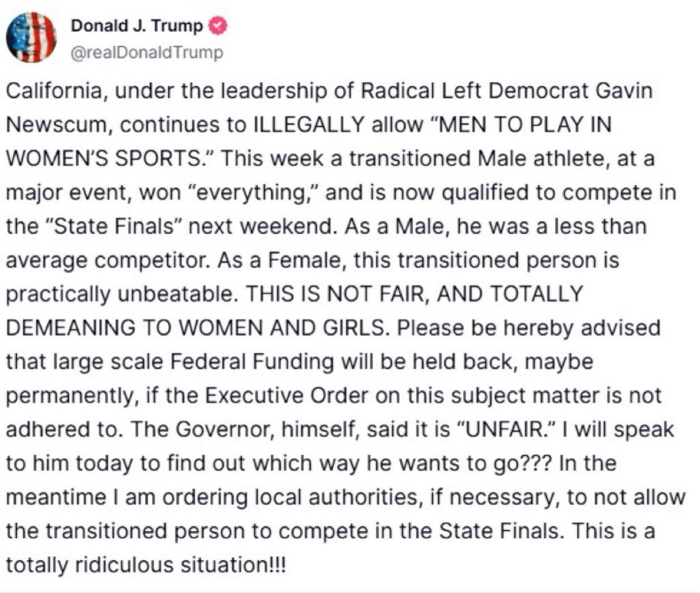The image size is (700, 593).
Task: Click the word "California" starting the post
Action: [54, 91]
